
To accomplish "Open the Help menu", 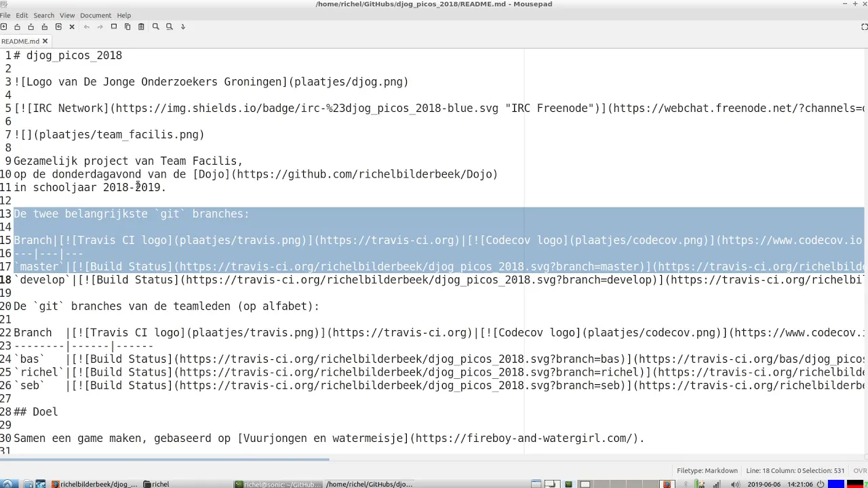I will pyautogui.click(x=124, y=15).
